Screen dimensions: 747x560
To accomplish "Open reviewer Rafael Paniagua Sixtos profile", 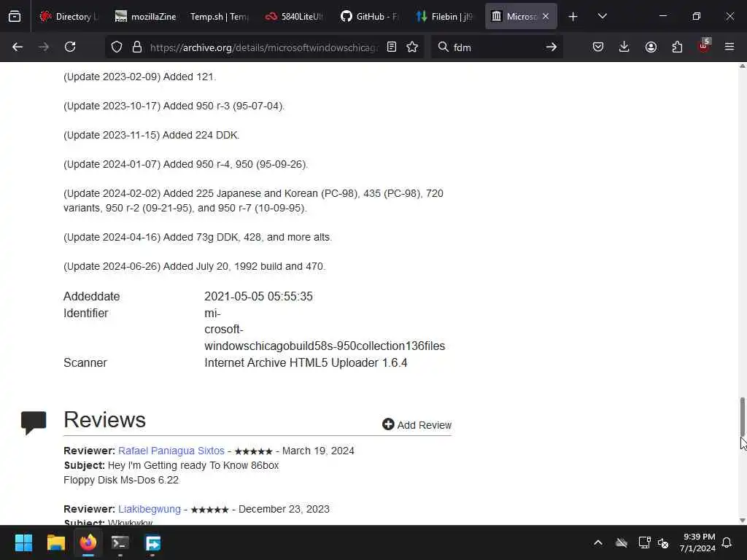I will pos(171,451).
